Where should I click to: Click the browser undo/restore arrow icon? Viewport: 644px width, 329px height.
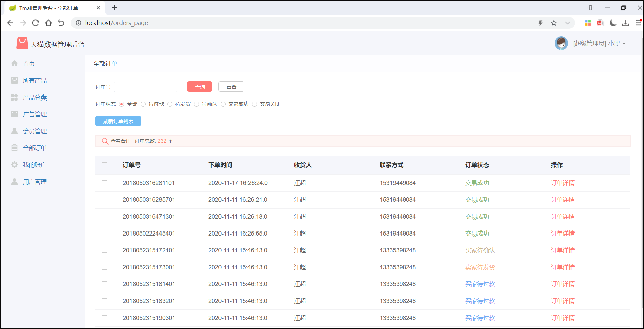[x=61, y=23]
